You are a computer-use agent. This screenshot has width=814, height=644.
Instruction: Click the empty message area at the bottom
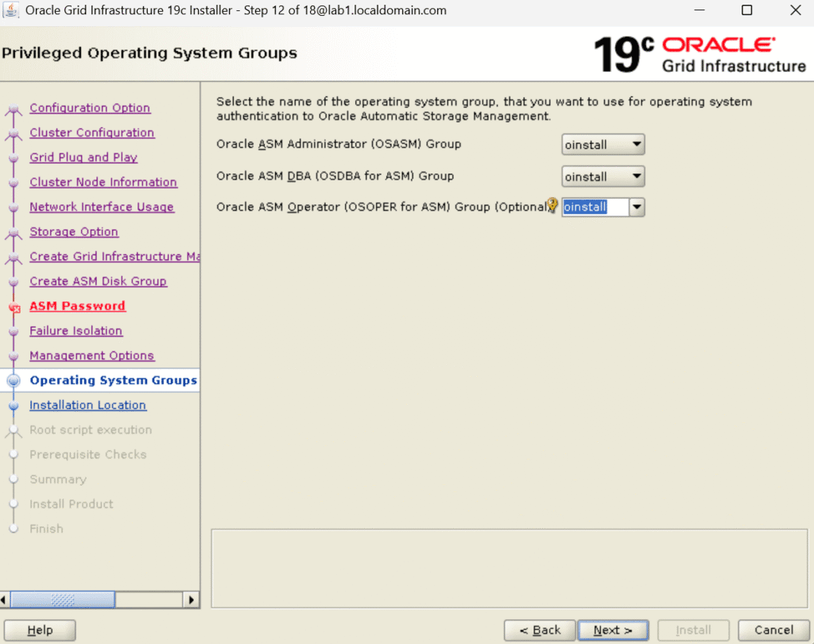pos(510,568)
